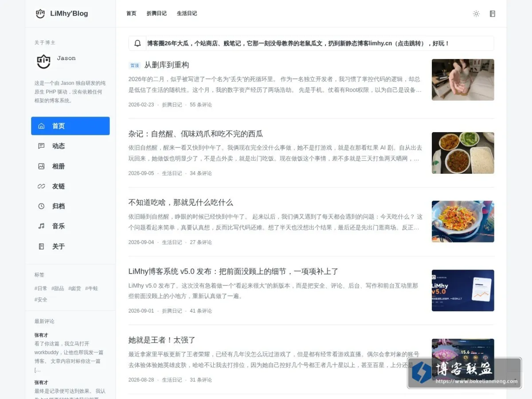
Task: Click the home icon beside 首页
Action: [41, 126]
